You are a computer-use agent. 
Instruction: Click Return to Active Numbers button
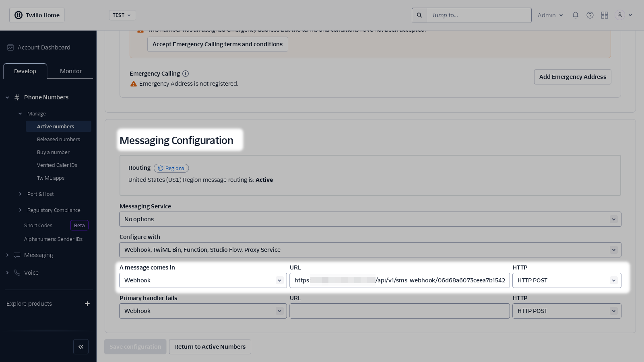[210, 347]
